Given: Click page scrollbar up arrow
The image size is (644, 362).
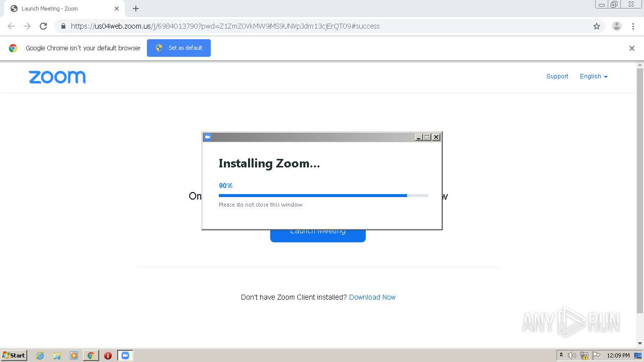Looking at the screenshot, I should click(640, 65).
